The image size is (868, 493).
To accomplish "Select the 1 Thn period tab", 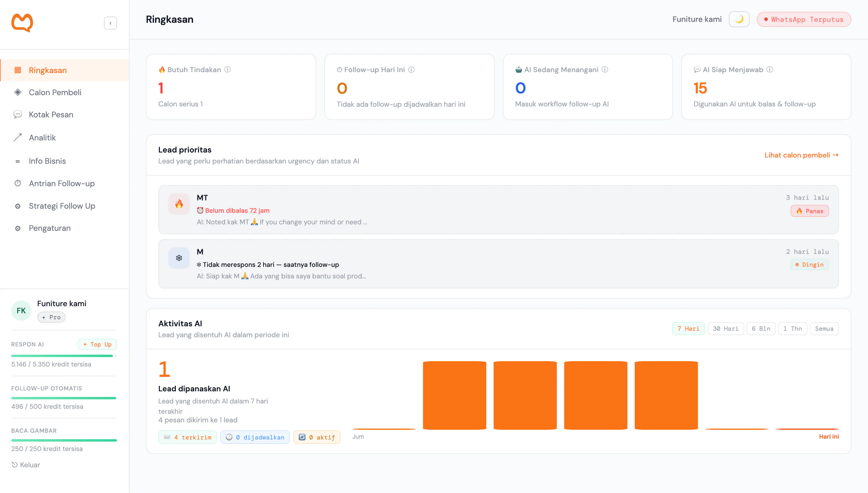I will pyautogui.click(x=793, y=328).
